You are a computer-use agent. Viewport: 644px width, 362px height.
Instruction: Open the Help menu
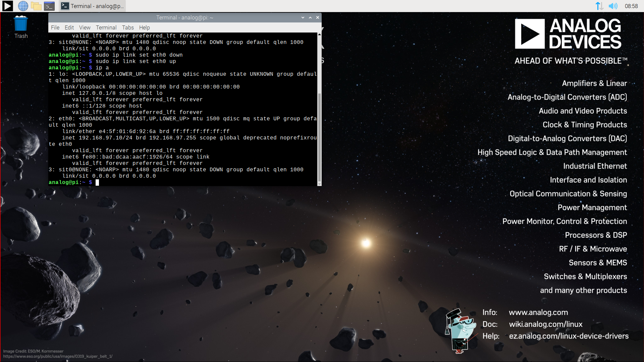[x=144, y=27]
